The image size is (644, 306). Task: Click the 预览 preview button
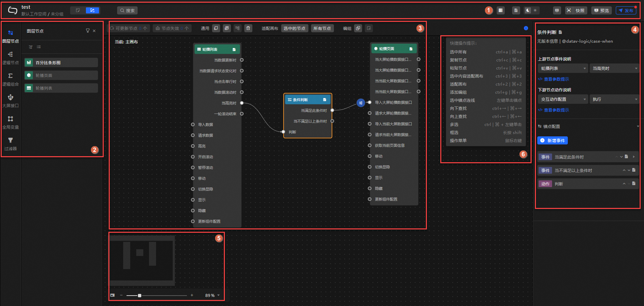click(601, 10)
